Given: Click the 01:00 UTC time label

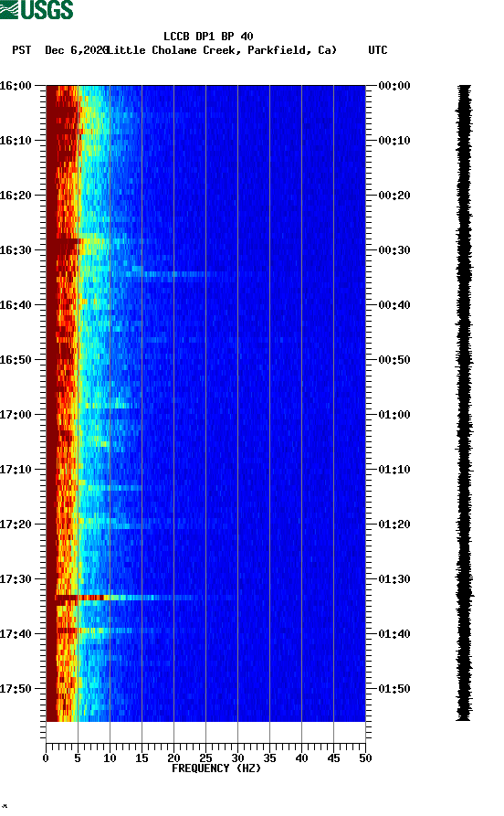Looking at the screenshot, I should pyautogui.click(x=394, y=415).
